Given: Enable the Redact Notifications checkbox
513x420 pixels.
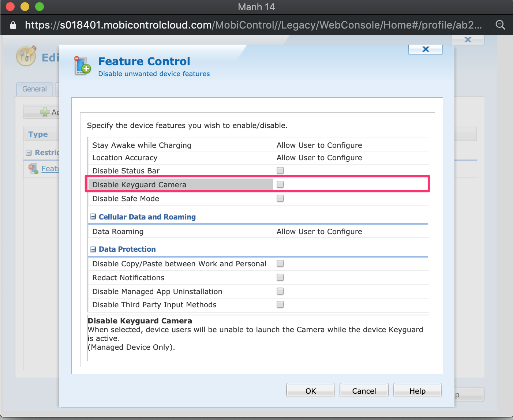Looking at the screenshot, I should point(280,277).
